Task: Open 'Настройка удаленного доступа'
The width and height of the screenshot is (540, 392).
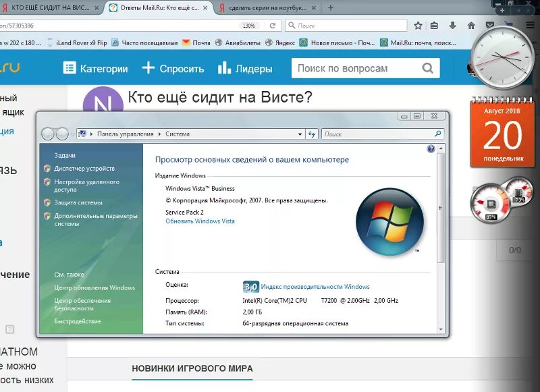Action: click(87, 186)
